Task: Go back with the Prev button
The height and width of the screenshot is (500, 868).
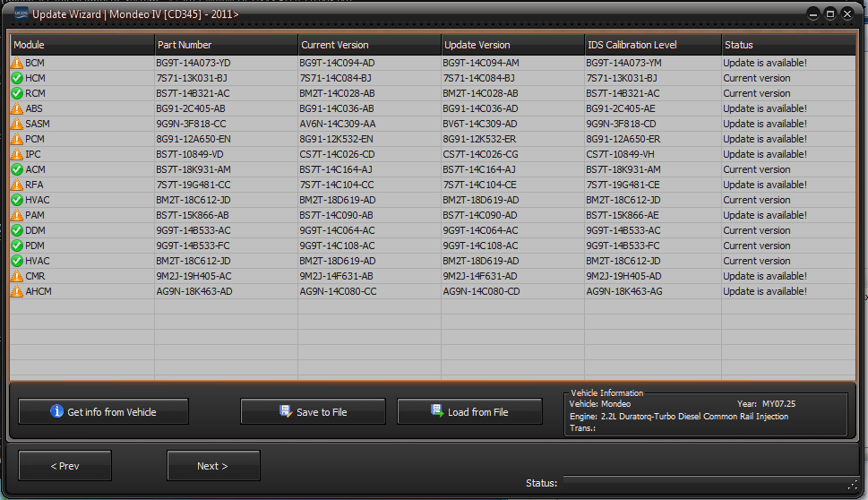Action: [64, 466]
